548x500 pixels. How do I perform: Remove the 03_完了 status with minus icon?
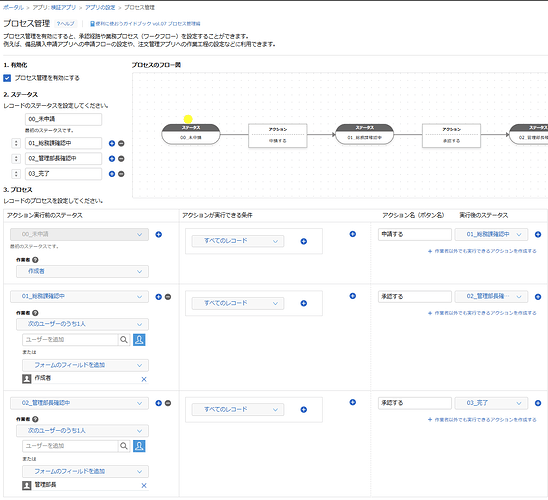[x=121, y=174]
